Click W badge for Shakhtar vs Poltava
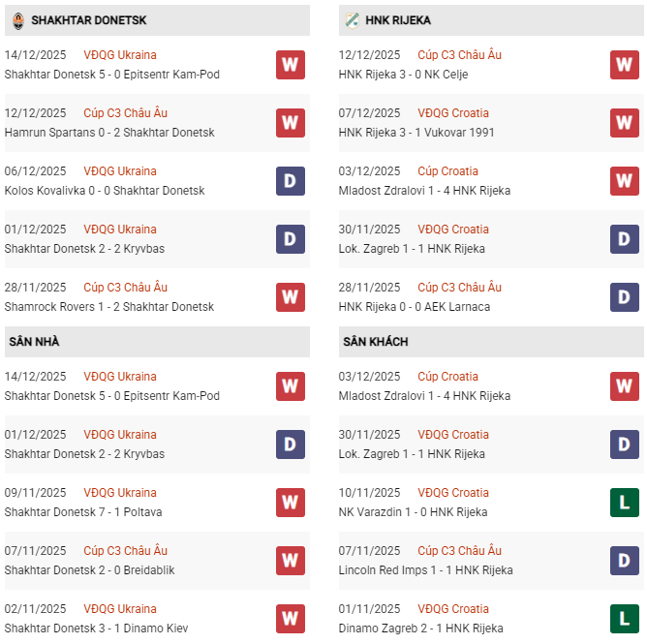 coord(291,503)
